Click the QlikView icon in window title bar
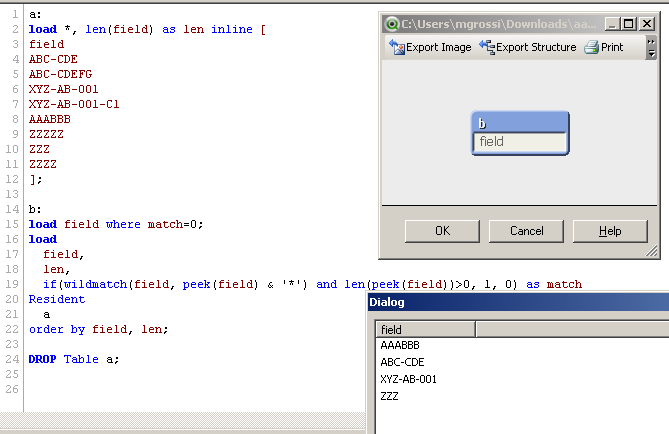 [392, 24]
